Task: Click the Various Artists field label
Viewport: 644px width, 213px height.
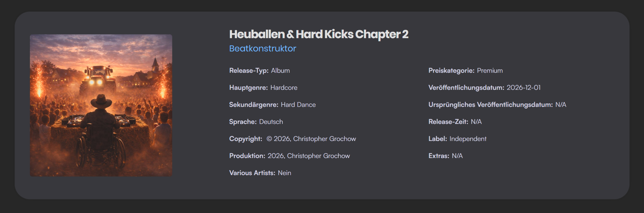Action: click(252, 173)
